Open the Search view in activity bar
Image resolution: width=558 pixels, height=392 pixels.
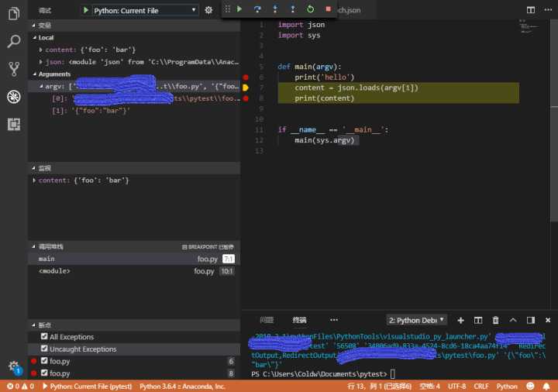pyautogui.click(x=13, y=41)
